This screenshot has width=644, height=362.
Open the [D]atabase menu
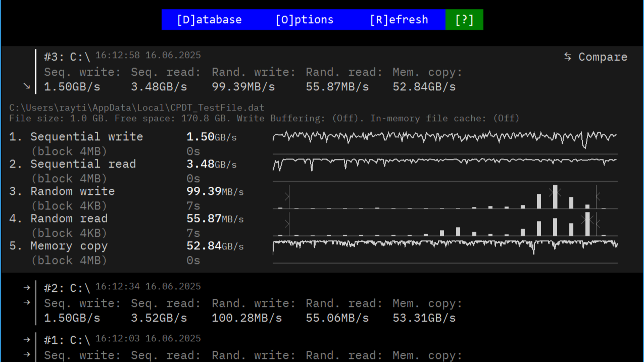coord(209,20)
